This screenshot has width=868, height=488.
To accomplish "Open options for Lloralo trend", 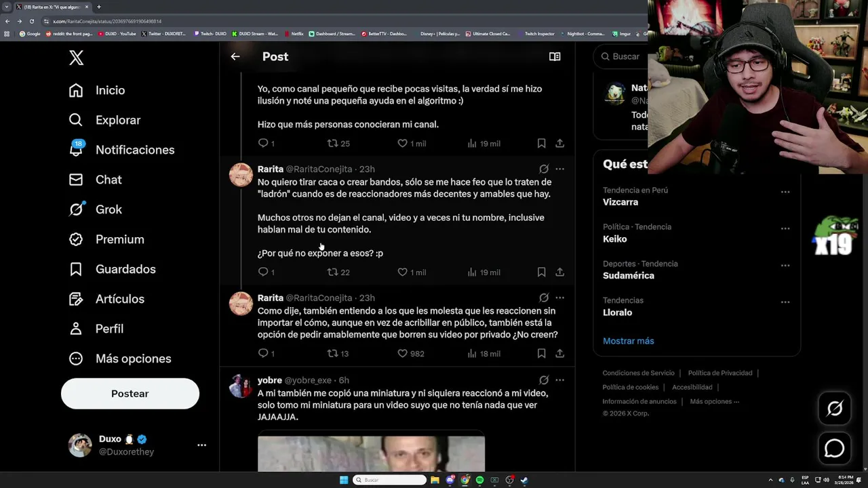I will pyautogui.click(x=785, y=302).
